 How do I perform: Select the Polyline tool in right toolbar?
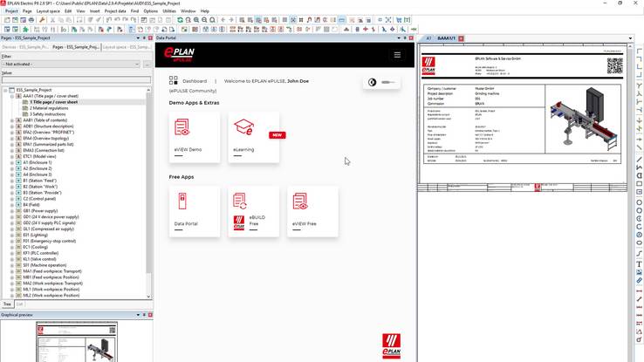[639, 167]
